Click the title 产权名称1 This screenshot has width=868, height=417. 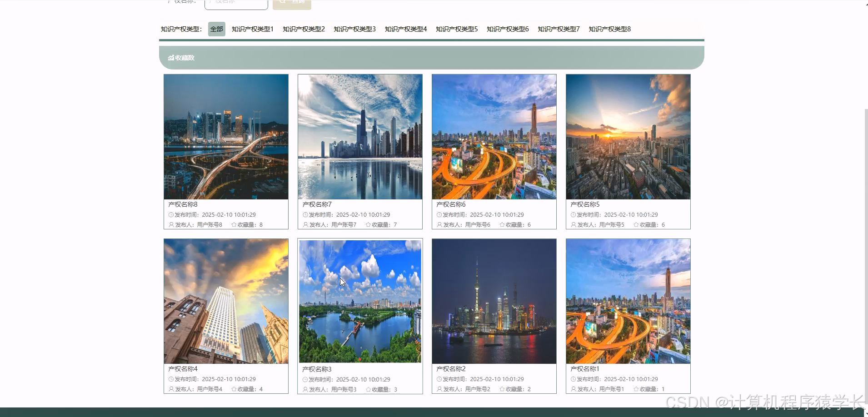pyautogui.click(x=585, y=369)
